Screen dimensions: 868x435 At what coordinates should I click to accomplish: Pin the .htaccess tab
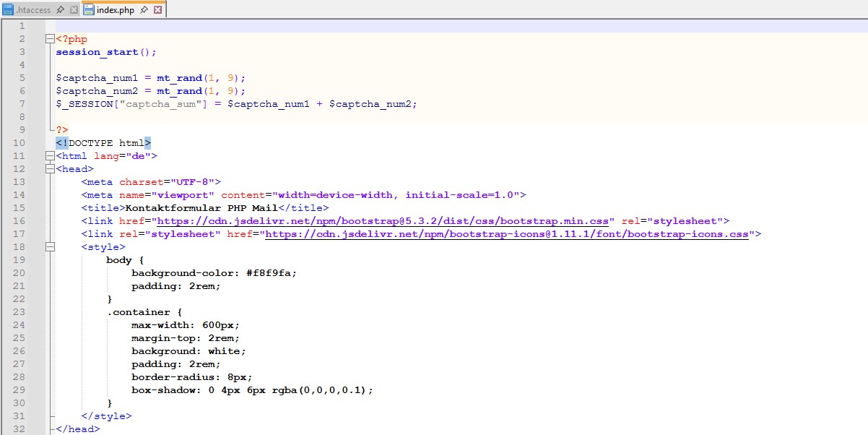click(x=60, y=9)
